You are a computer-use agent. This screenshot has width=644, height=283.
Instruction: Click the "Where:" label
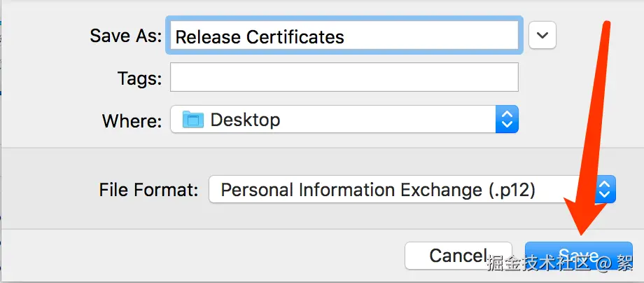tap(132, 120)
